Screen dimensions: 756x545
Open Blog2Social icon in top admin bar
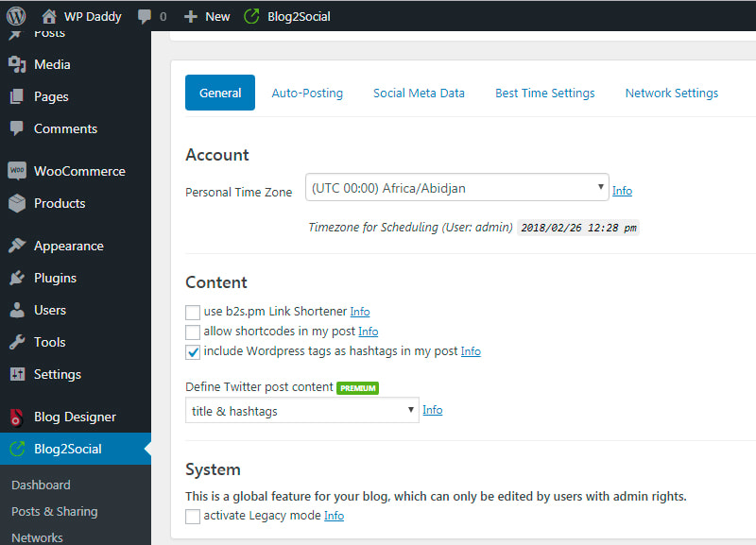pyautogui.click(x=251, y=16)
